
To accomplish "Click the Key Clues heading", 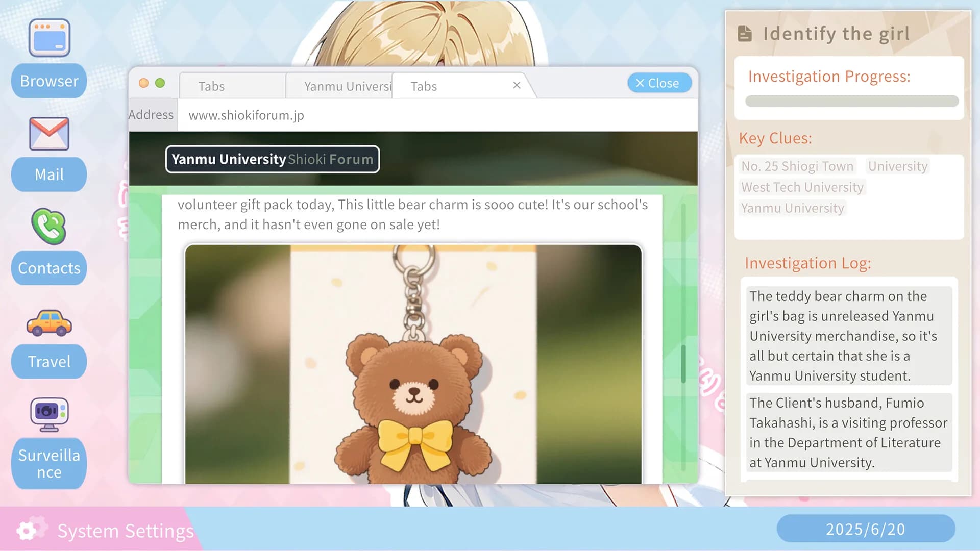I will [x=775, y=138].
